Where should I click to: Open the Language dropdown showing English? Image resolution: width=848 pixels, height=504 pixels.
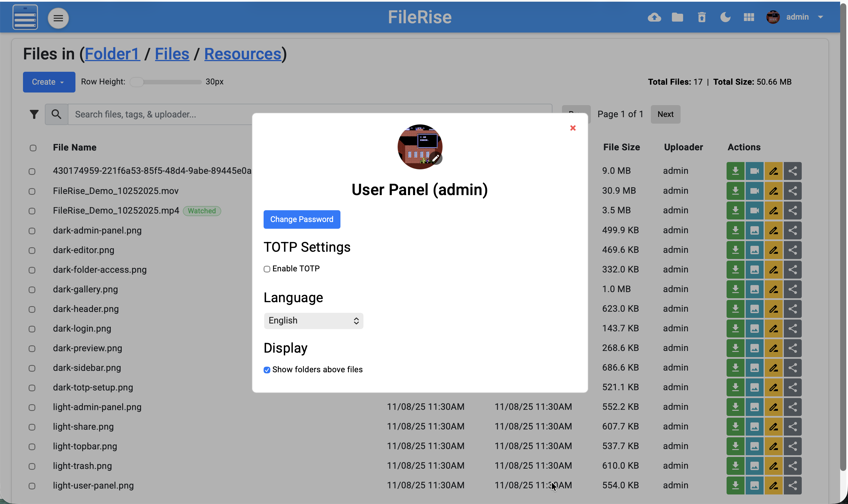tap(313, 321)
